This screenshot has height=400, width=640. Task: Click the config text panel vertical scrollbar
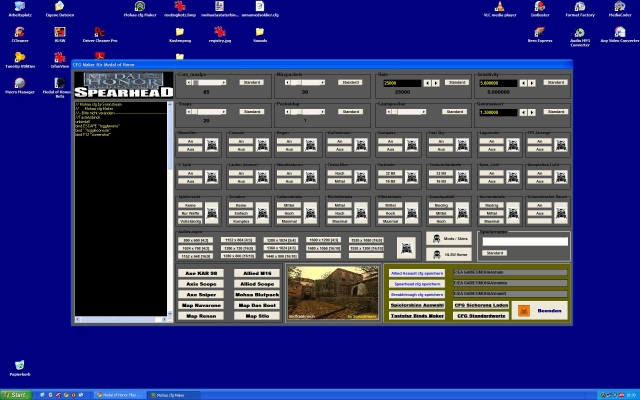(169, 209)
